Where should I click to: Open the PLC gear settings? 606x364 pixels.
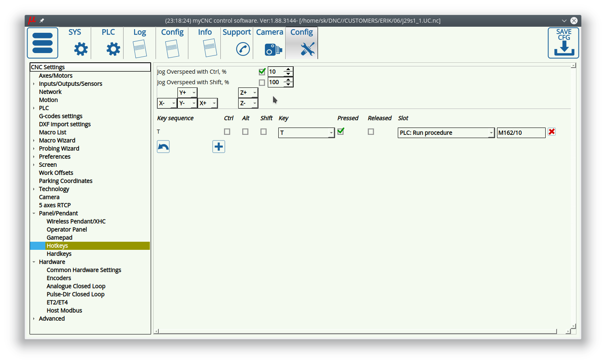pyautogui.click(x=108, y=43)
